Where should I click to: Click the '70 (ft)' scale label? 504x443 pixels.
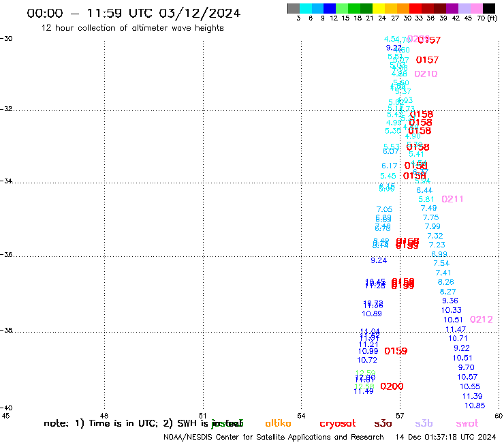coord(487,18)
